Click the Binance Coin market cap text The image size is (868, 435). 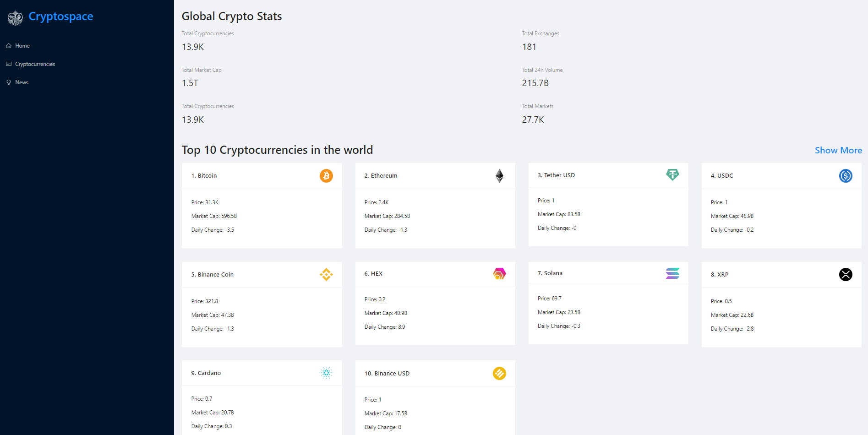[213, 315]
